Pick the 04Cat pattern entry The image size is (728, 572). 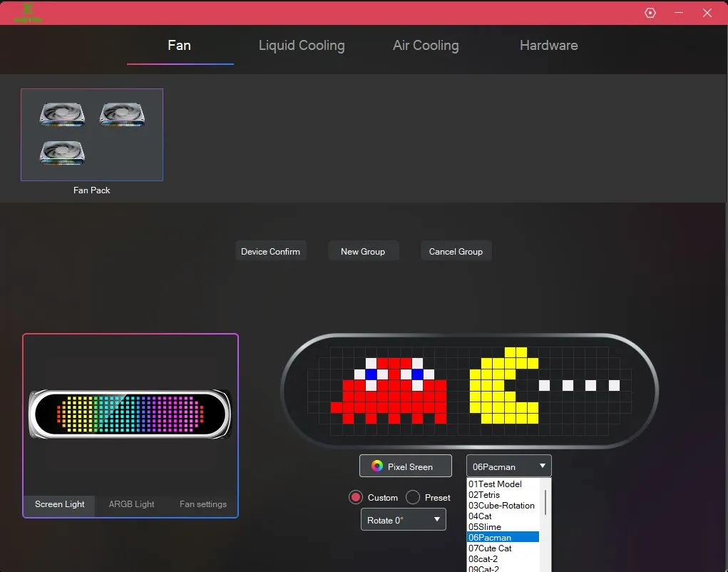pos(503,516)
